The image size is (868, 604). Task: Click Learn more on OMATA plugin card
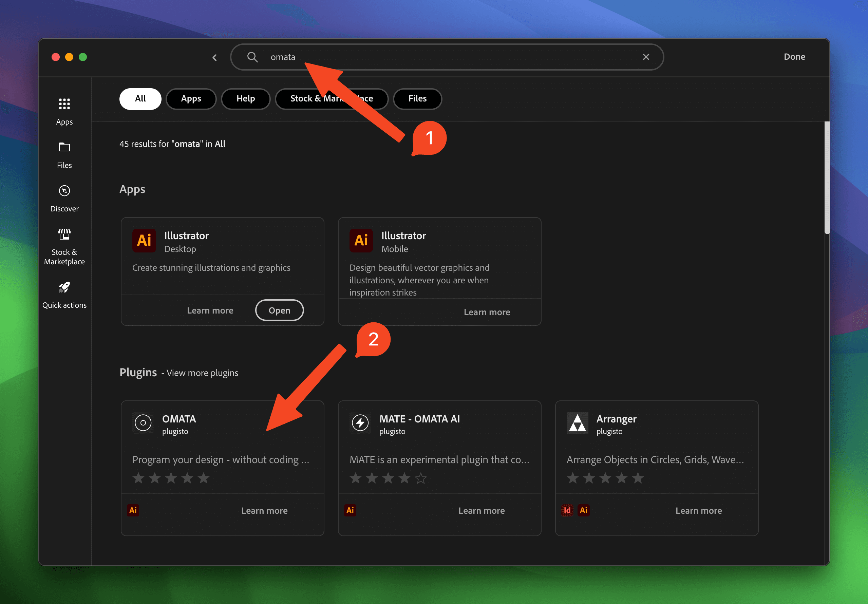(264, 511)
